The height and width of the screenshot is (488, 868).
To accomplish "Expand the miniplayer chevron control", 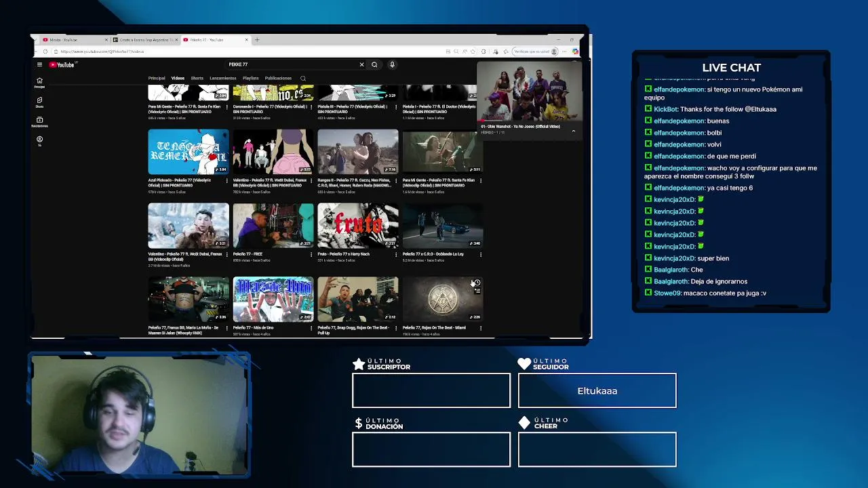I will (x=573, y=131).
